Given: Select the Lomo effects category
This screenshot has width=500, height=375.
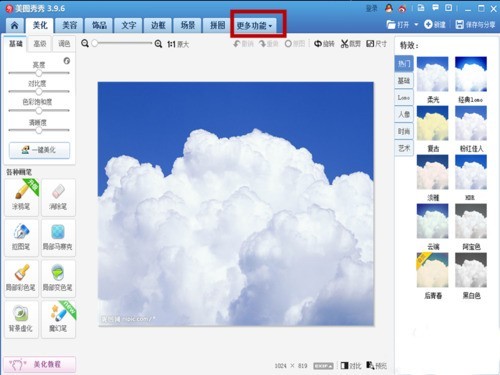Looking at the screenshot, I should point(404,98).
